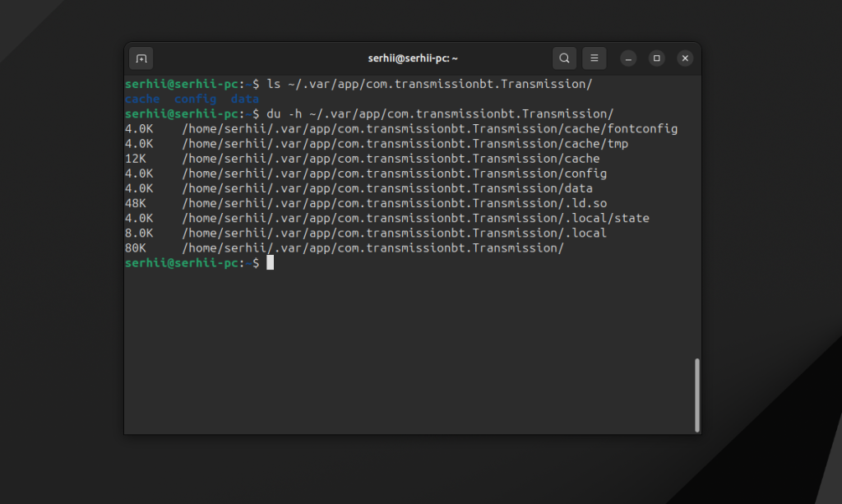Click the blinking cursor at prompt

pyautogui.click(x=270, y=262)
